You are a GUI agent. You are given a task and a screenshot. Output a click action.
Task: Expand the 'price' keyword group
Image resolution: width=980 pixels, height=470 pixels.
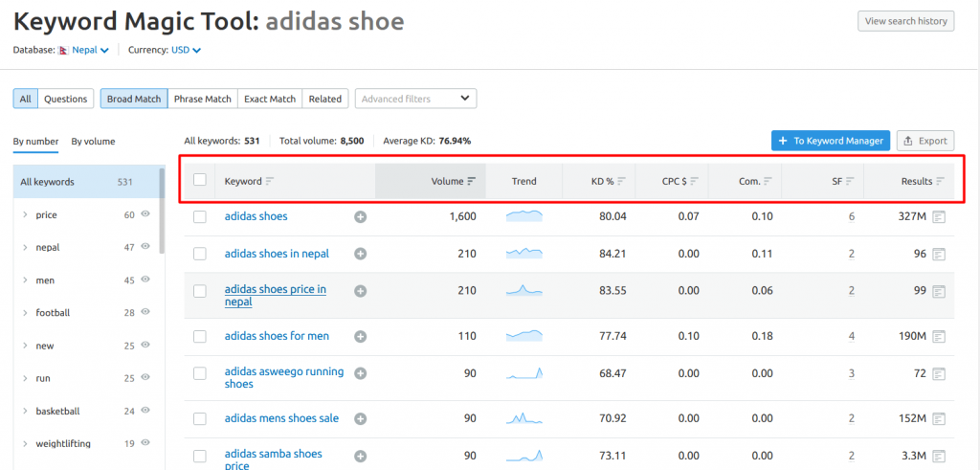(25, 215)
